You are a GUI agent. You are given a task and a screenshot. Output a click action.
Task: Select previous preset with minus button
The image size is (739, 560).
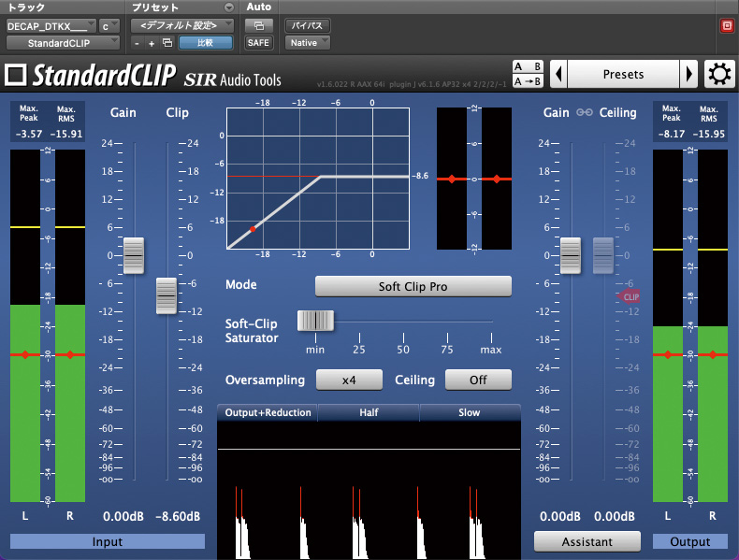coord(137,43)
